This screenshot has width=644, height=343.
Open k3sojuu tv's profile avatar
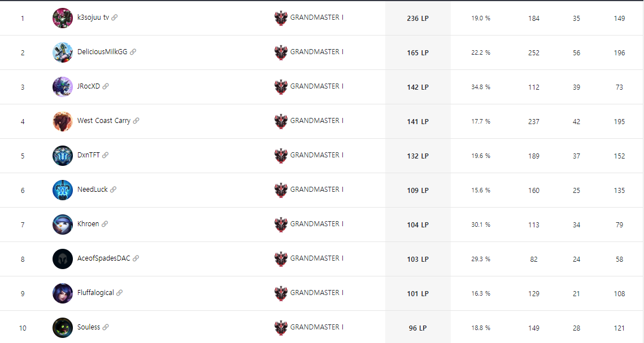click(63, 17)
